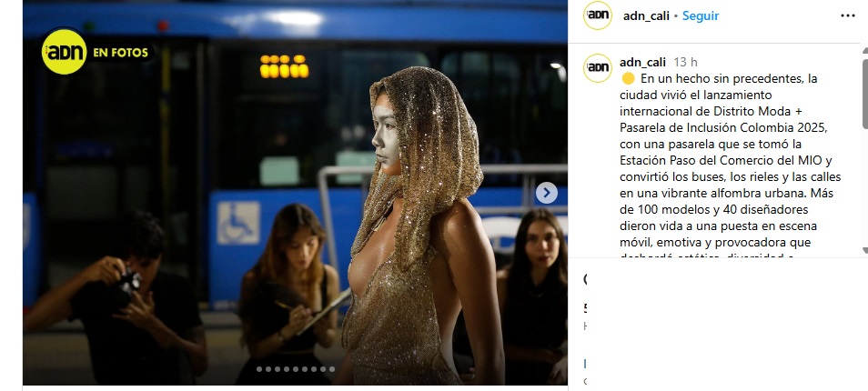Jump to the last carousel indicator dot
868x391 pixels.
pyautogui.click(x=331, y=369)
